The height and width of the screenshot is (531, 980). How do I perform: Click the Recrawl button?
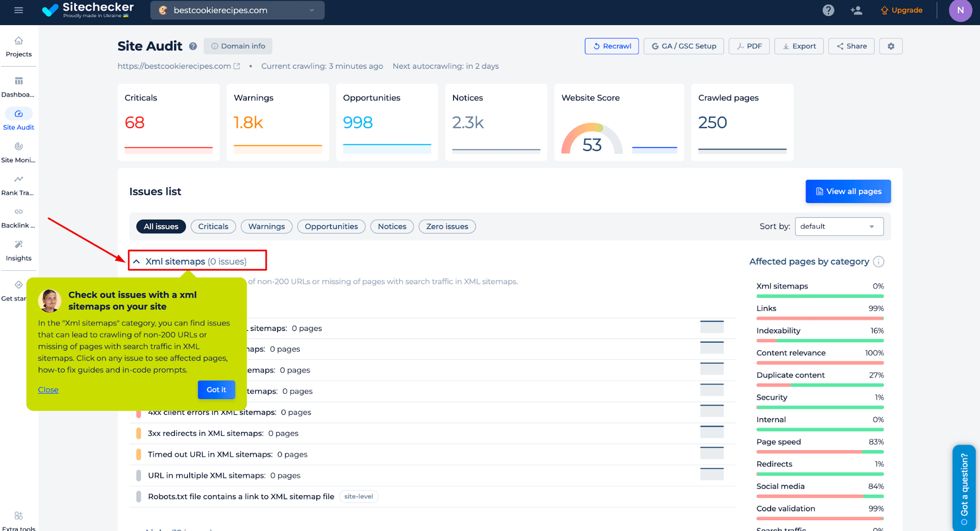(611, 46)
